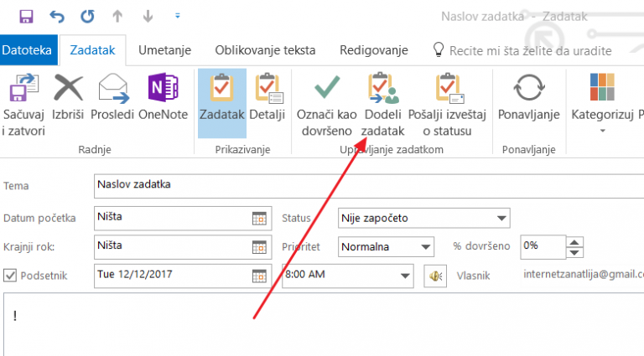Open the Umetanje ribbon tab
The width and height of the screenshot is (644, 356).
point(164,50)
